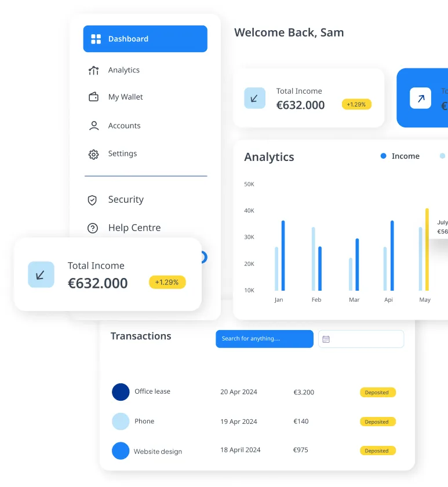Click the Deposited badge for Phone

[378, 422]
